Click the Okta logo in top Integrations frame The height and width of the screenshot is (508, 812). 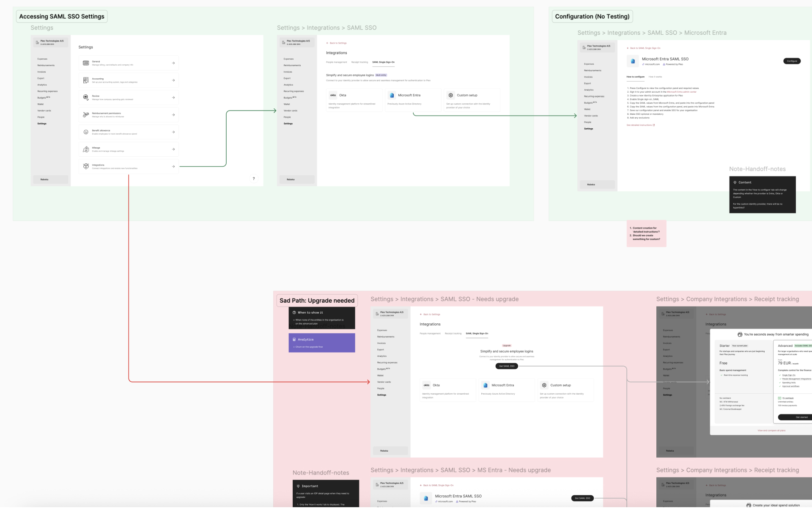(x=333, y=95)
